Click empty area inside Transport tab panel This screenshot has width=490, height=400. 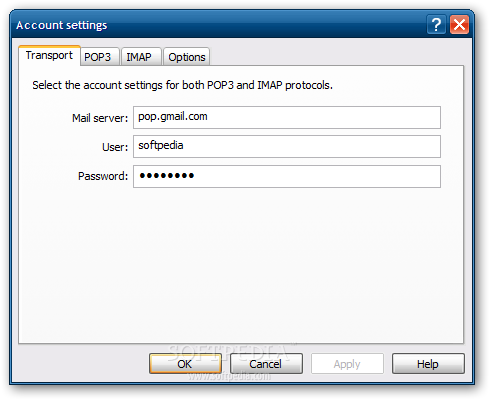(x=241, y=267)
